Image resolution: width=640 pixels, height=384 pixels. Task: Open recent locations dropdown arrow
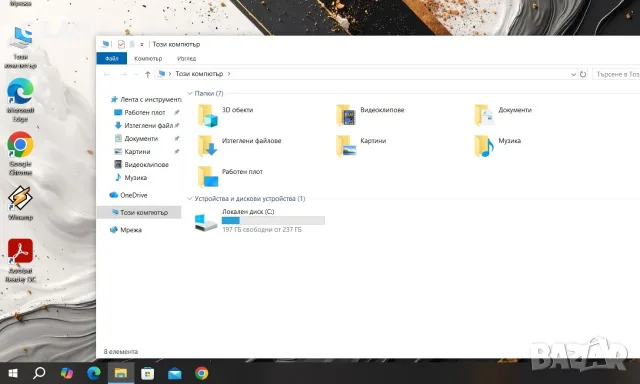136,74
